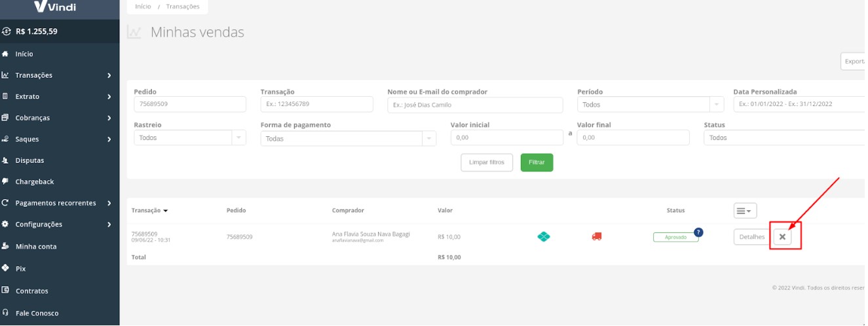
Task: Open the Período dropdown
Action: click(x=650, y=105)
